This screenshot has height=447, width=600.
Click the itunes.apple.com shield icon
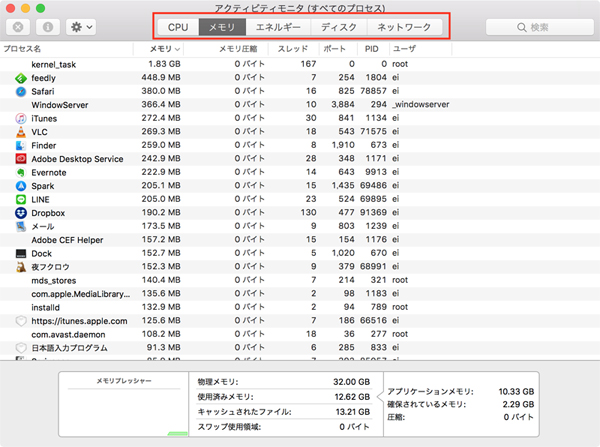[21, 321]
